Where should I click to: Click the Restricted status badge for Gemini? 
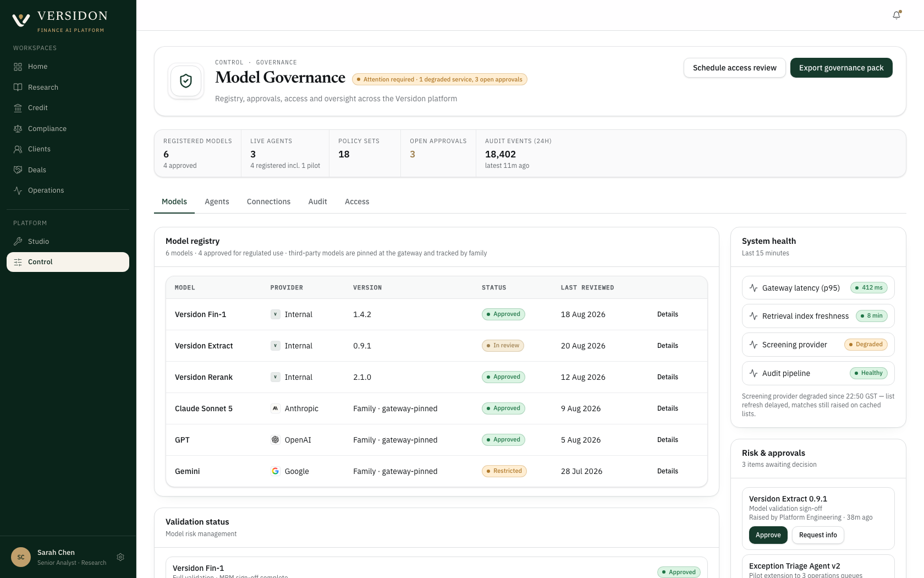[x=504, y=471]
